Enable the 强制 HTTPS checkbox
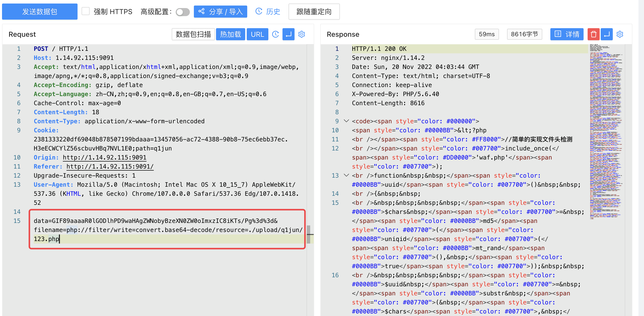Image resolution: width=644 pixels, height=316 pixels. 86,11
